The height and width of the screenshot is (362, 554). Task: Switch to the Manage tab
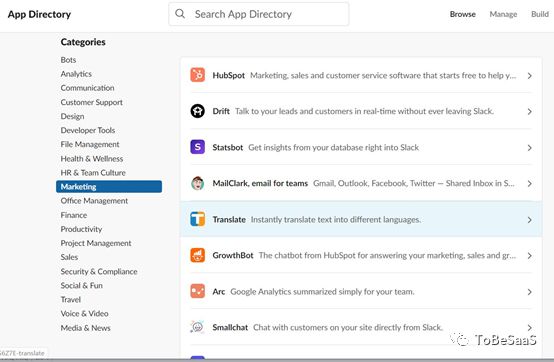pos(503,14)
